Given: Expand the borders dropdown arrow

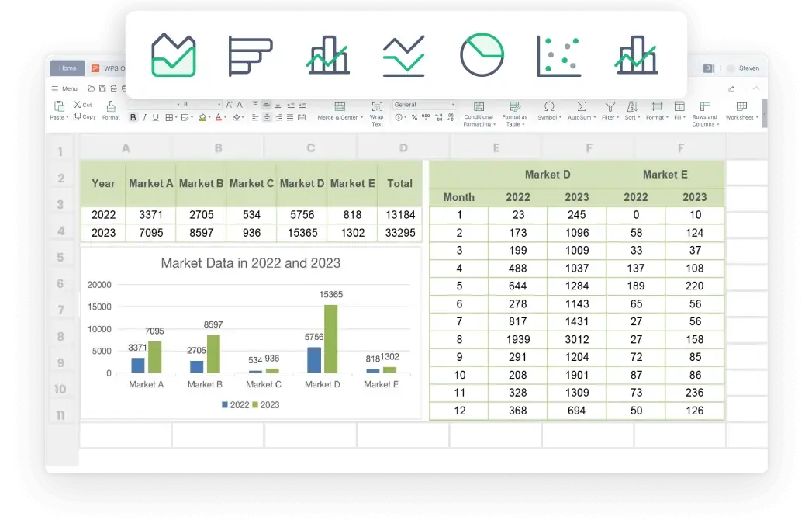Looking at the screenshot, I should pos(176,117).
